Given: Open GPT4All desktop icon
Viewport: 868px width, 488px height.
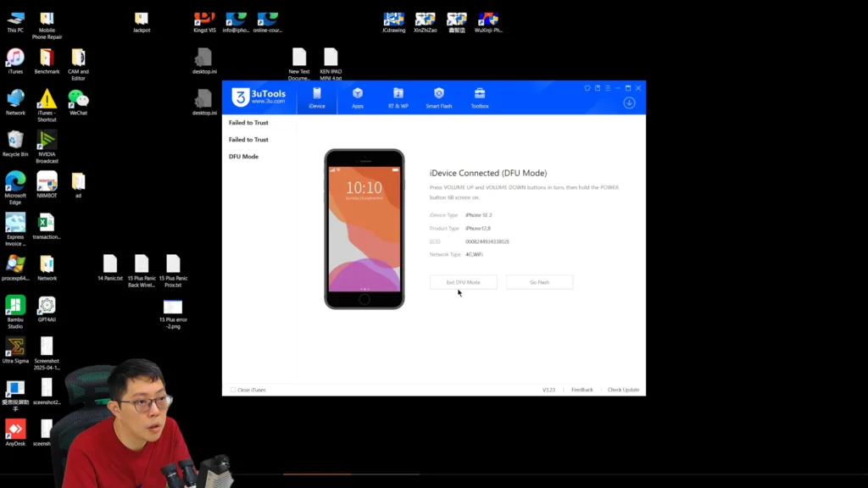Looking at the screenshot, I should 47,309.
